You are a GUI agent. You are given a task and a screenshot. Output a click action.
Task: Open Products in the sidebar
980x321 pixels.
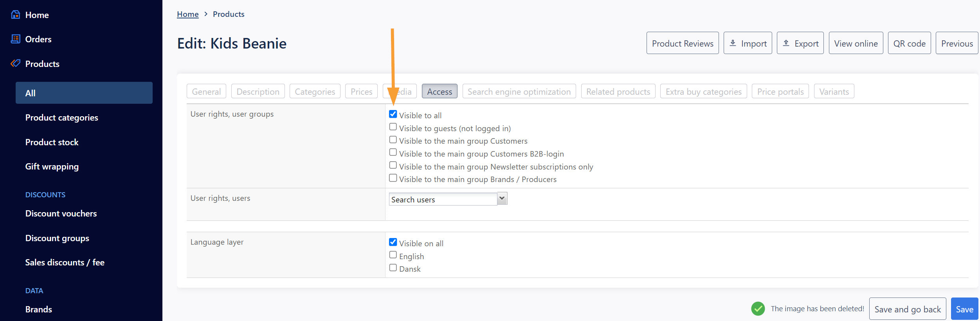click(42, 64)
